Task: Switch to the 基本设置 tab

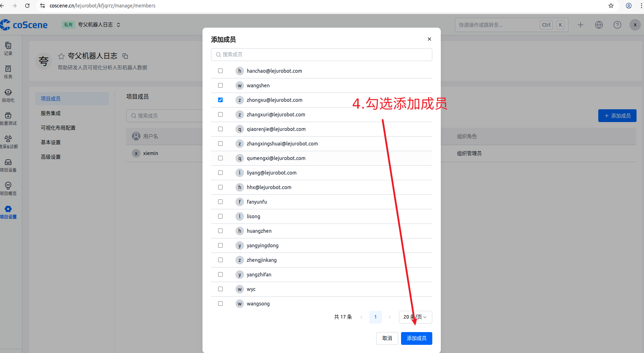Action: 50,142
